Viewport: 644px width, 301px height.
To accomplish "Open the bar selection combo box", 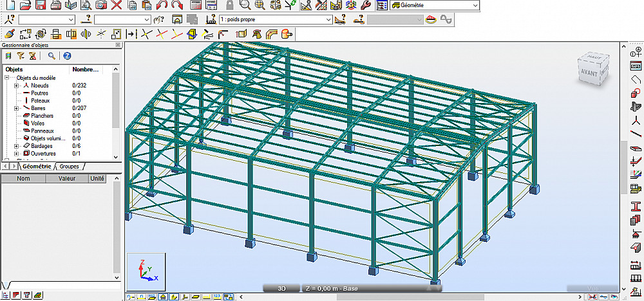I will pyautogui.click(x=122, y=19).
